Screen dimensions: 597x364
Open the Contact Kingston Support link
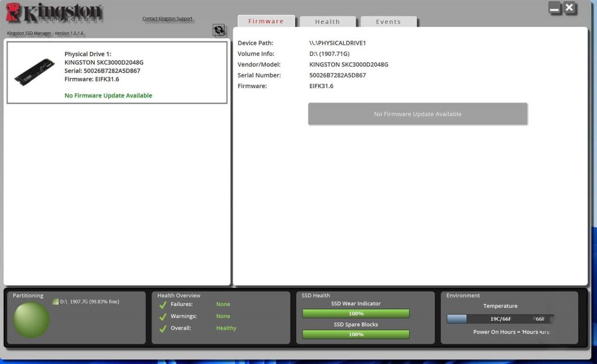coord(167,19)
